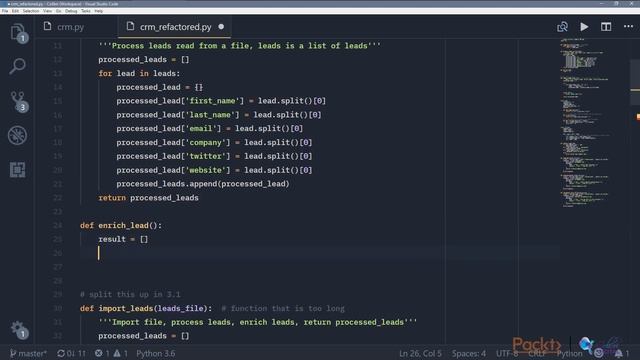Screen dimensions: 640x360
Task: Open the File menu
Action: click(x=5, y=11)
